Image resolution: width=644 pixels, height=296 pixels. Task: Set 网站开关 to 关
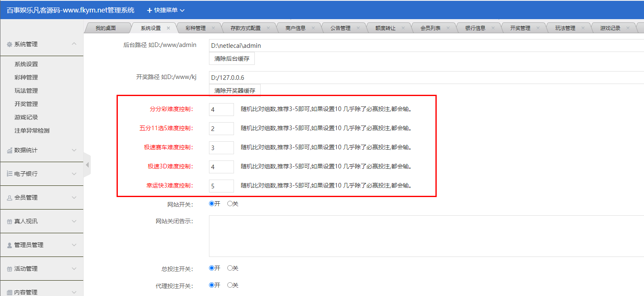230,203
